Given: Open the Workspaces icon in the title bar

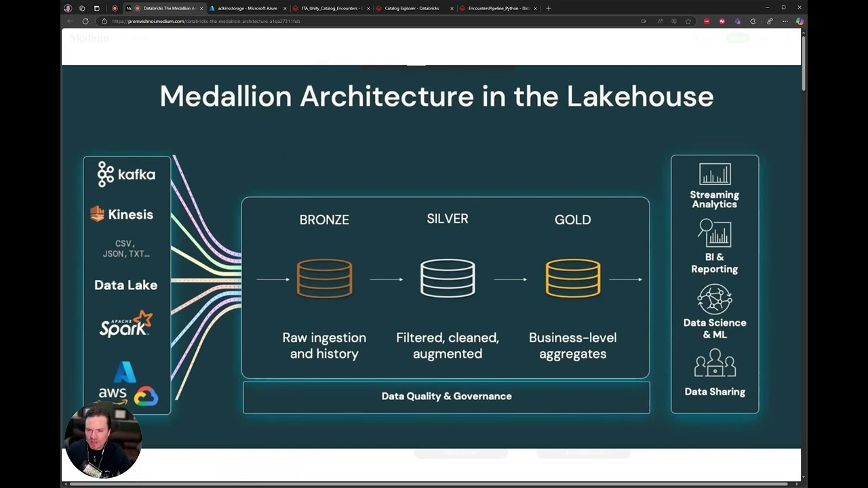Looking at the screenshot, I should [x=82, y=8].
